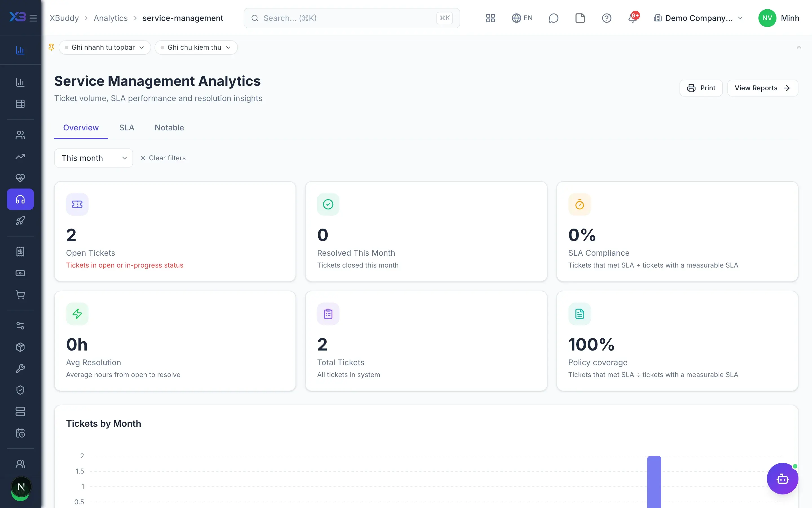
Task: Click the pin icon beside the notes
Action: (x=51, y=47)
